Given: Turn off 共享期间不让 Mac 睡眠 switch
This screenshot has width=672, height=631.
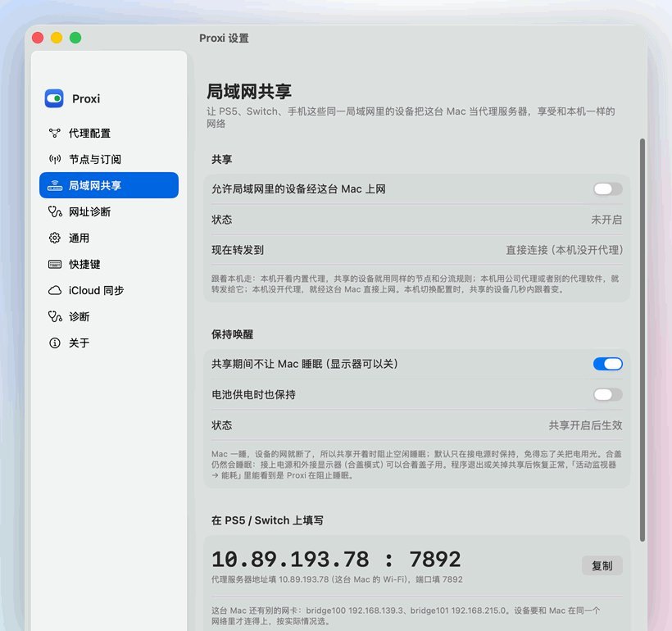Looking at the screenshot, I should [608, 364].
